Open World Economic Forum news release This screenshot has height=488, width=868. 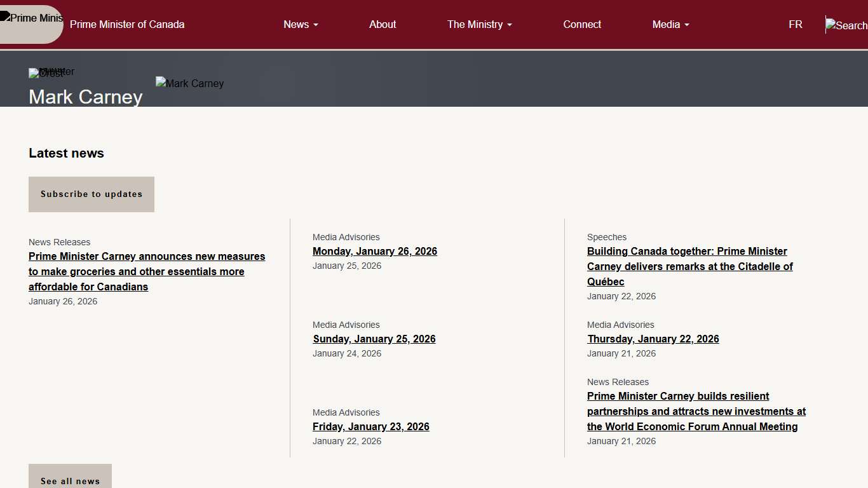point(696,411)
